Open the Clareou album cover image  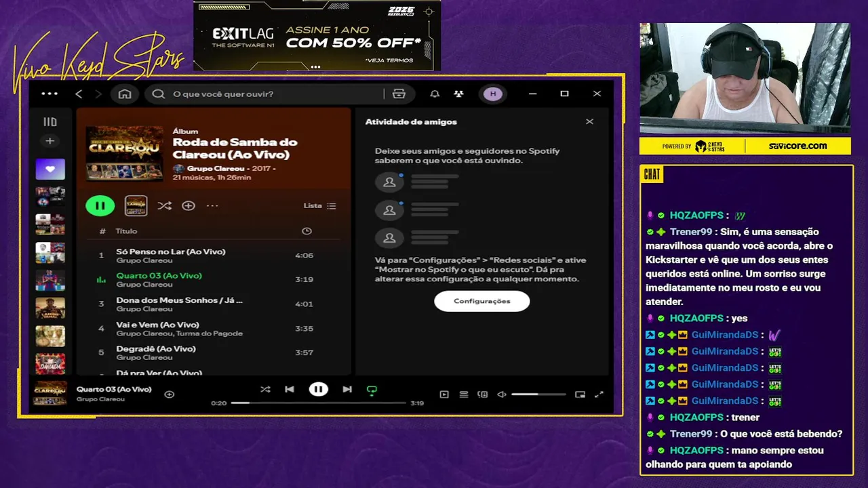[125, 153]
